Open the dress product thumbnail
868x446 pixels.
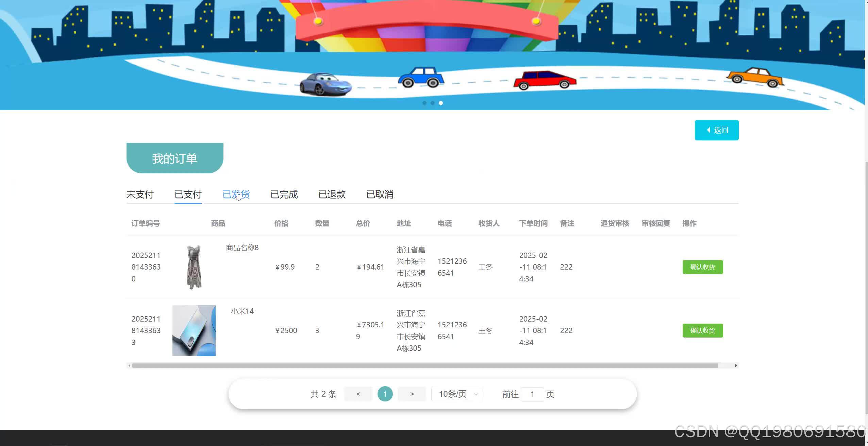click(193, 266)
